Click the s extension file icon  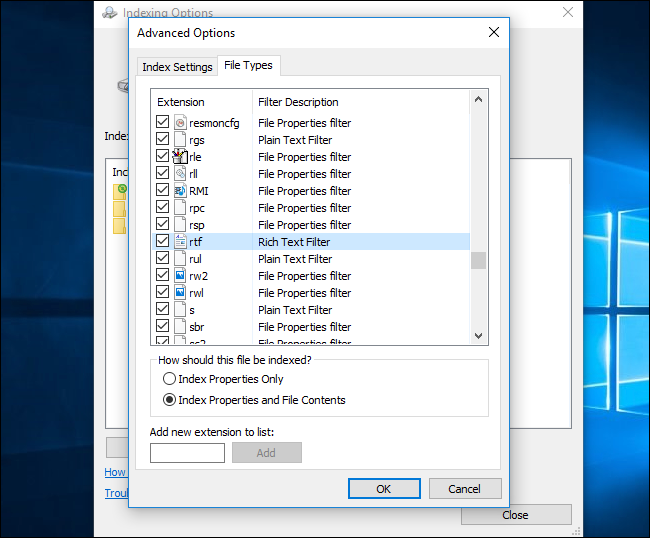[x=180, y=310]
